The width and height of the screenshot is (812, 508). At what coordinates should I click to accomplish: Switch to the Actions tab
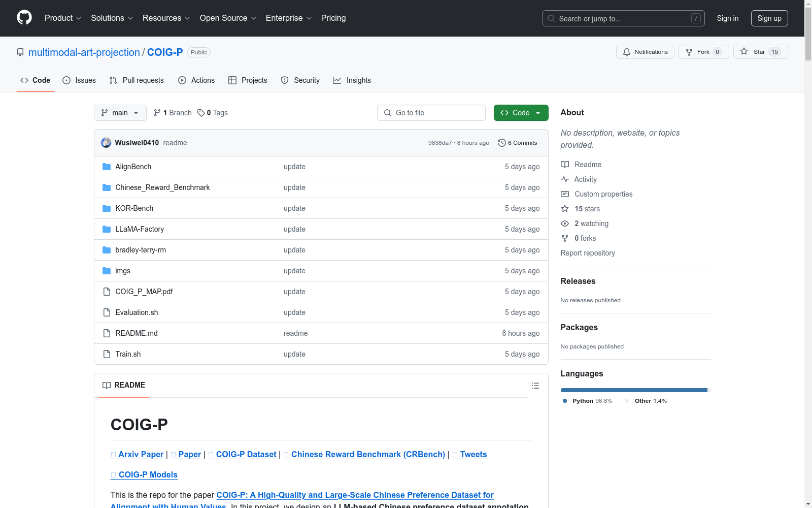tap(196, 80)
